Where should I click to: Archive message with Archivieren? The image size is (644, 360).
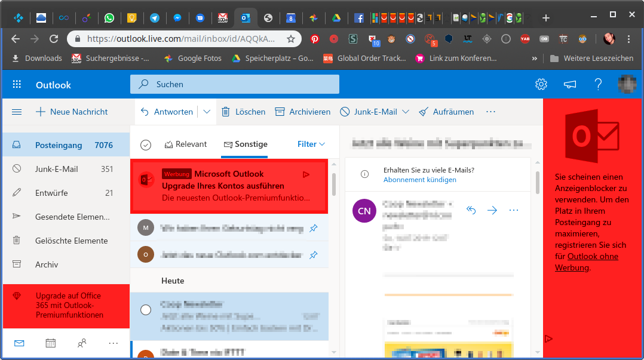303,112
